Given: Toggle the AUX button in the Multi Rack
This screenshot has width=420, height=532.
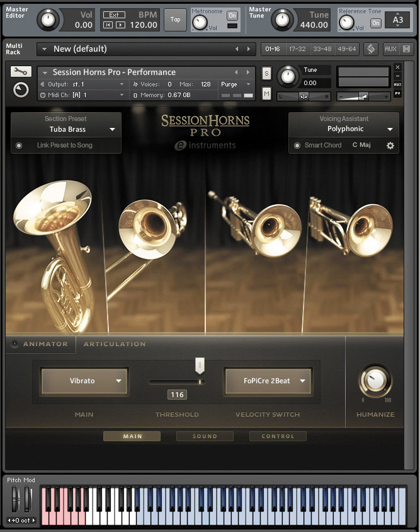Looking at the screenshot, I should pos(390,49).
